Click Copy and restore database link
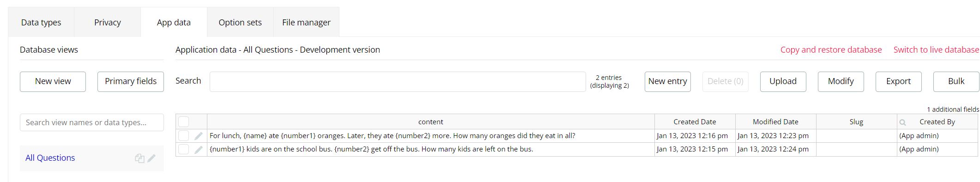 831,50
